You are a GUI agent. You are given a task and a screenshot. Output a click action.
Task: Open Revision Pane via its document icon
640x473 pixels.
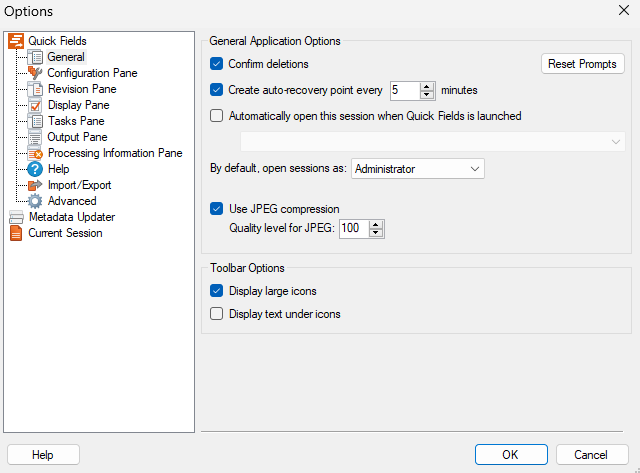click(x=35, y=89)
